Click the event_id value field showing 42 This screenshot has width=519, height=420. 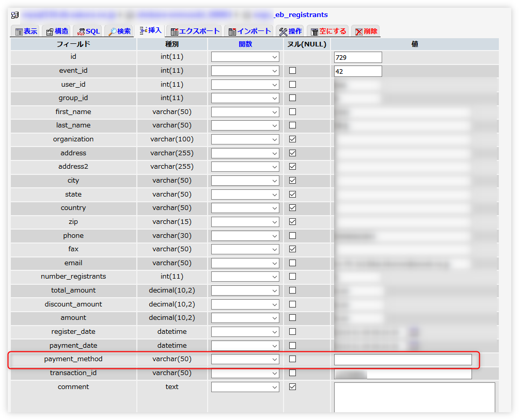click(x=358, y=71)
